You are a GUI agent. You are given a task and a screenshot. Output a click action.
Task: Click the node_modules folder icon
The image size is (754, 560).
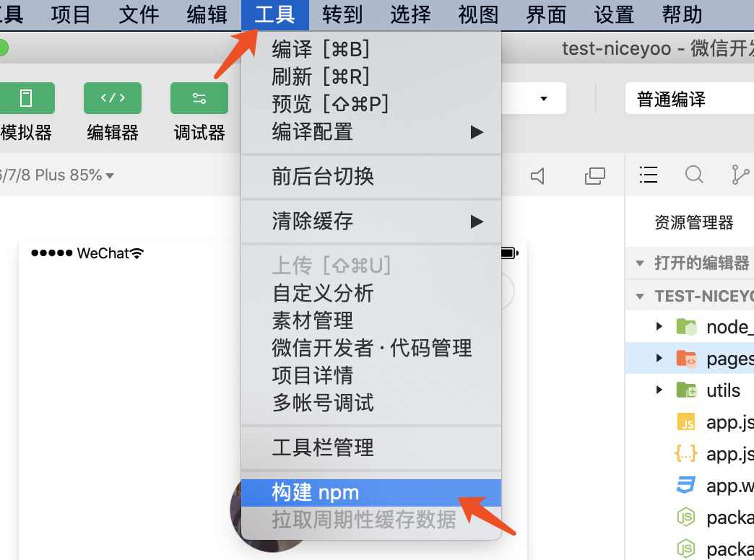pyautogui.click(x=686, y=327)
